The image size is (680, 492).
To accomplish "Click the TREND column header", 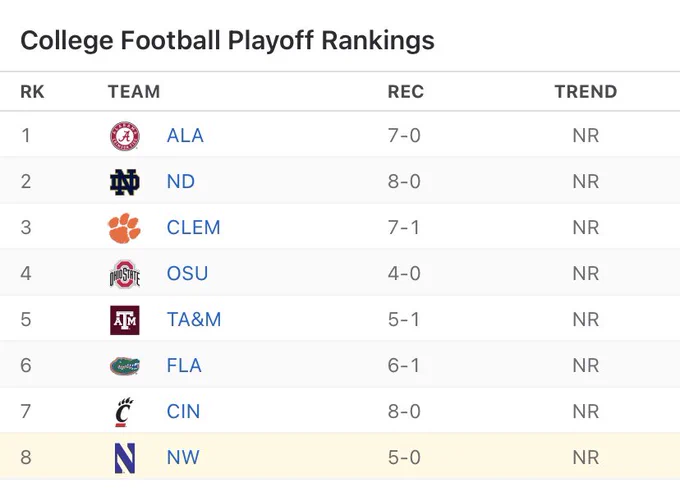I will coord(585,92).
